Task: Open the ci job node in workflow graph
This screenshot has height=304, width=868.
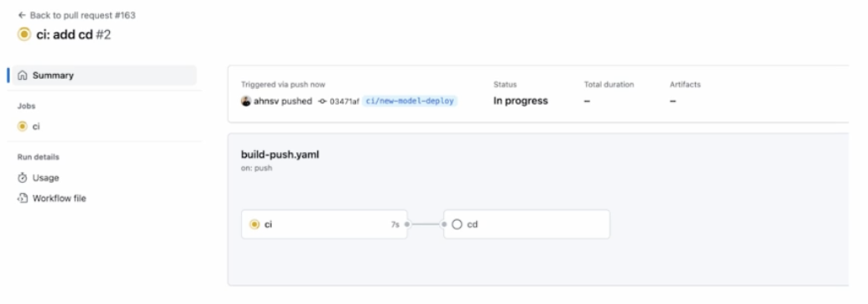Action: tap(324, 224)
